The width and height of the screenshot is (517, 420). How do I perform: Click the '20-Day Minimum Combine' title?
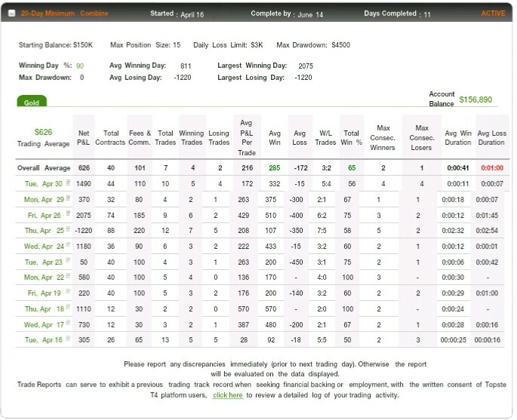tap(65, 14)
